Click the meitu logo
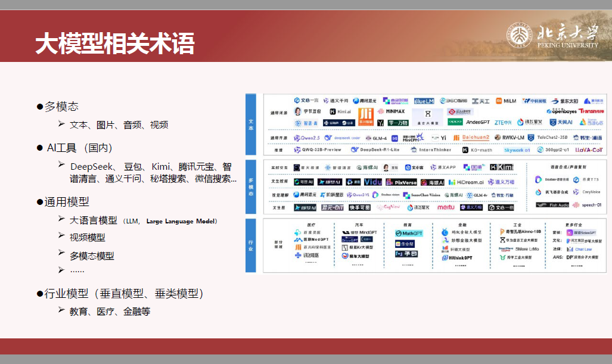This screenshot has height=364, width=612. click(446, 207)
